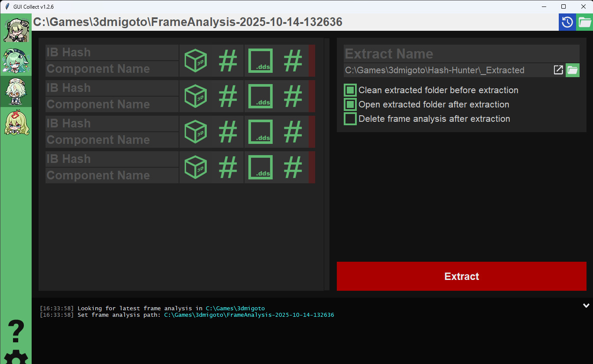Click the blue history clock icon
This screenshot has width=593, height=364.
click(x=567, y=22)
